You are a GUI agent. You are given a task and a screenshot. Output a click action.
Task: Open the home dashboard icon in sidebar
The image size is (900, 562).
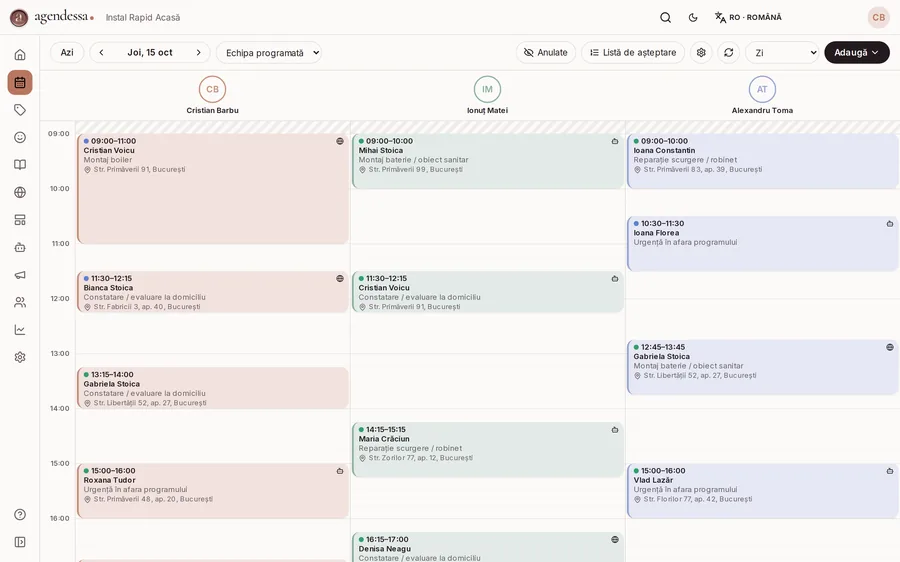pos(20,55)
